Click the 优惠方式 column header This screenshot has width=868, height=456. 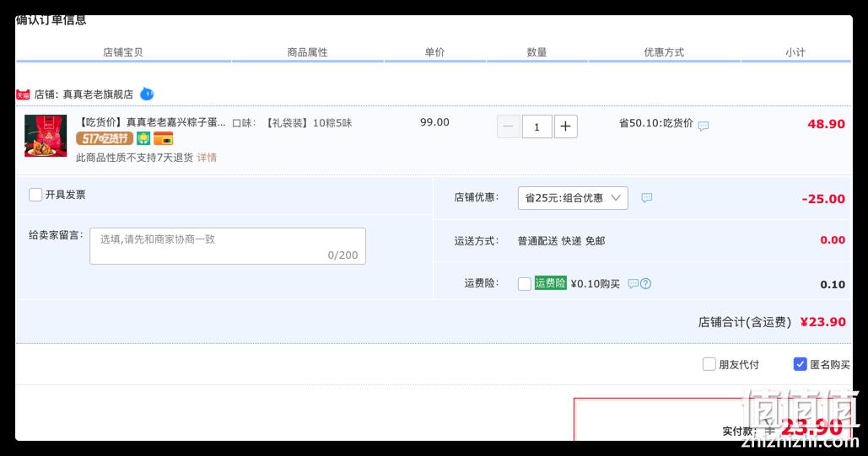click(664, 52)
